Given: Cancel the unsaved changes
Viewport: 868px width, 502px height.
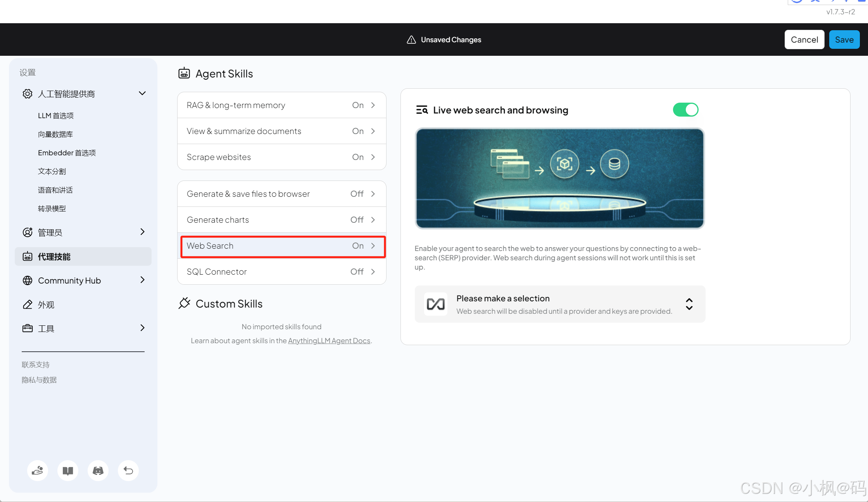Looking at the screenshot, I should pyautogui.click(x=804, y=40).
